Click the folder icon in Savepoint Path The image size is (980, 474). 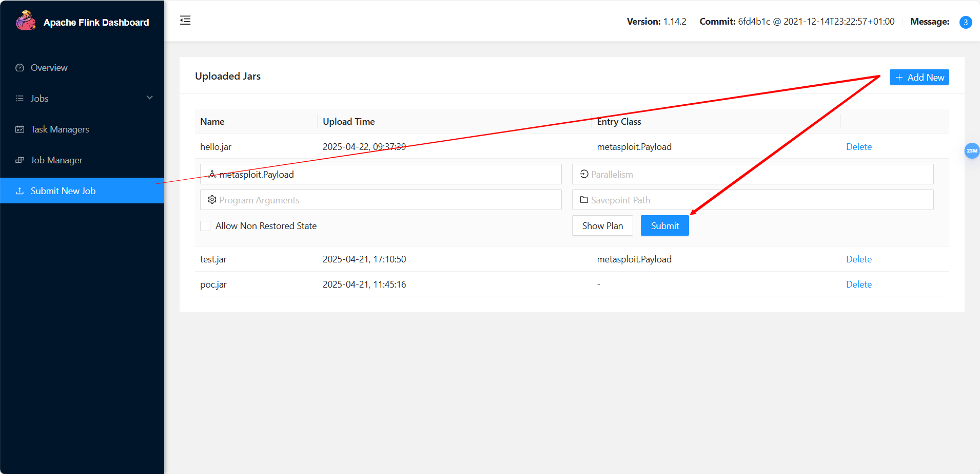584,200
